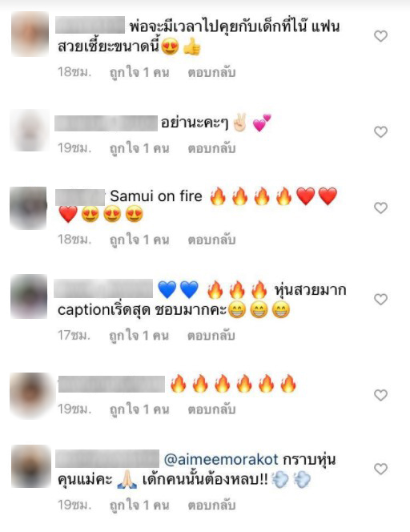The image size is (410, 532).
Task: Heart the comment mentioning @aimeemorakot
Action: [x=380, y=469]
